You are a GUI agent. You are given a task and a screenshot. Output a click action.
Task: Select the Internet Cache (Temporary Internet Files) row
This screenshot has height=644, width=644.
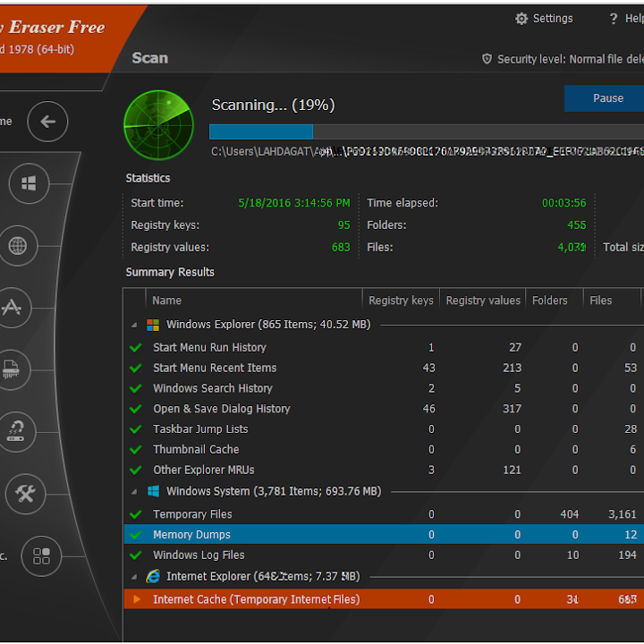[384, 599]
